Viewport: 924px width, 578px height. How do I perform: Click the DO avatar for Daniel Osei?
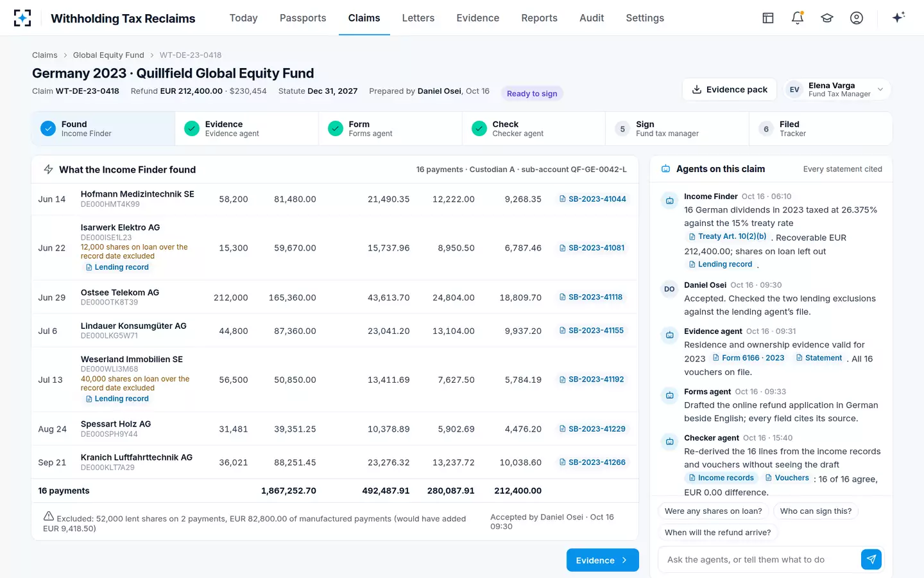pyautogui.click(x=669, y=289)
